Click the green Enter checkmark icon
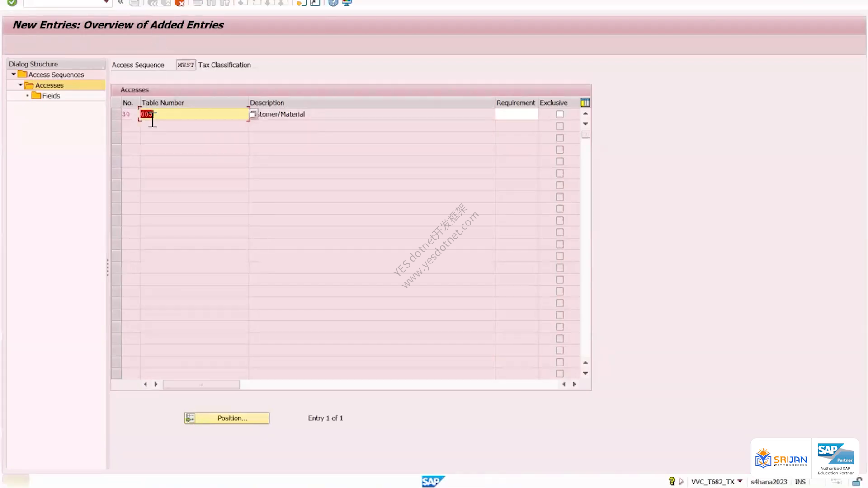The width and height of the screenshot is (868, 488). click(x=12, y=3)
